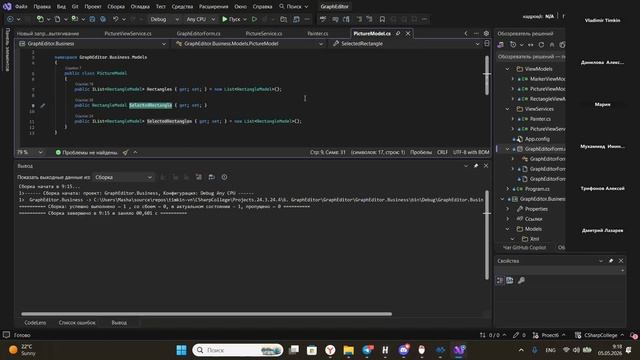
Task: Switch to the GraphEditorForm.cs tab
Action: click(x=198, y=33)
